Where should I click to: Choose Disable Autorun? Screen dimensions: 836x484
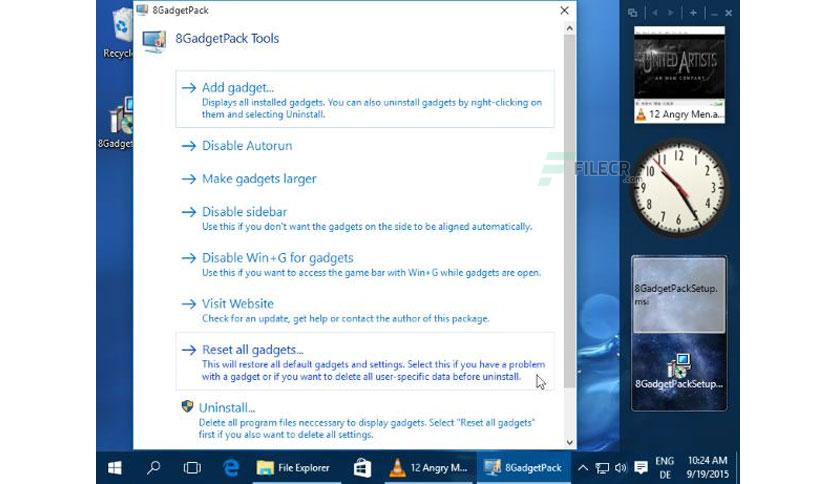(247, 146)
